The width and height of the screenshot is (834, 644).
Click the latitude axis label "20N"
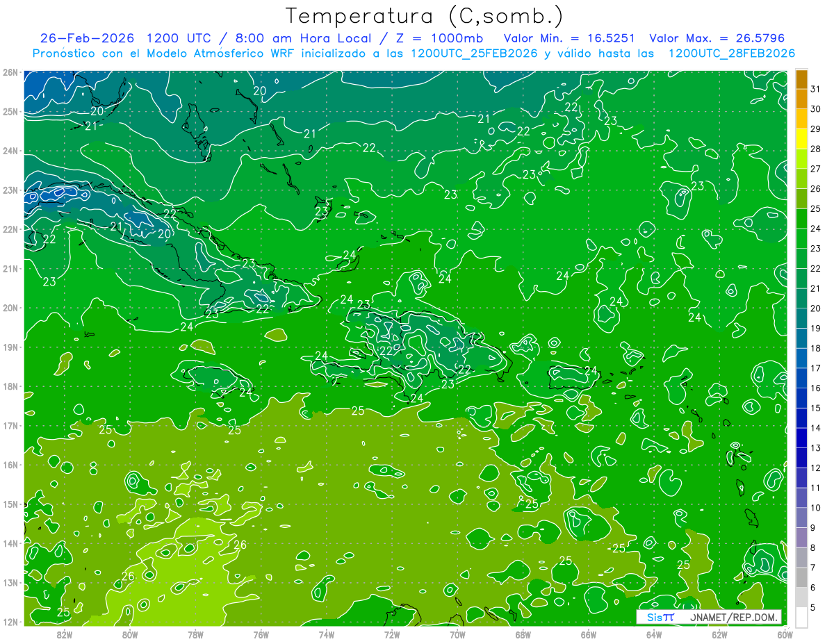(x=10, y=308)
